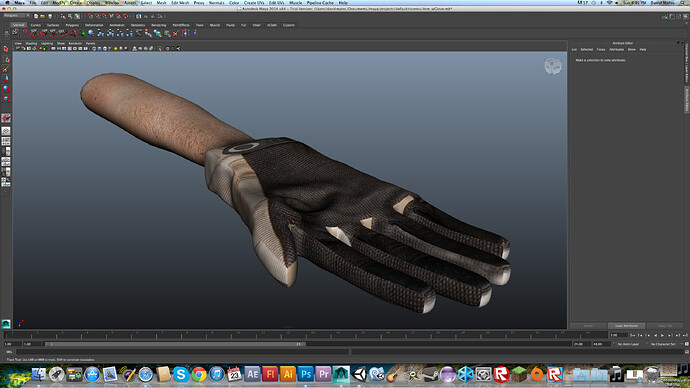Open the No Character Set dropdown
Viewport: 690px width, 388px height.
pos(663,344)
